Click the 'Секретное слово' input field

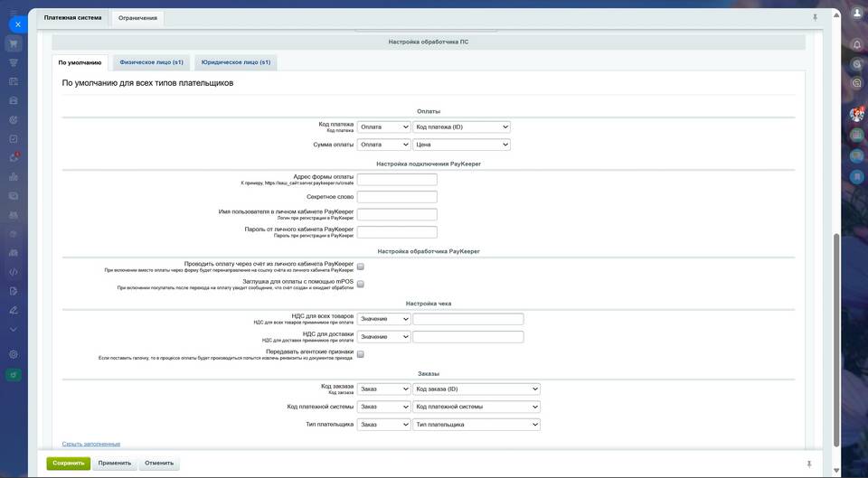tap(397, 197)
